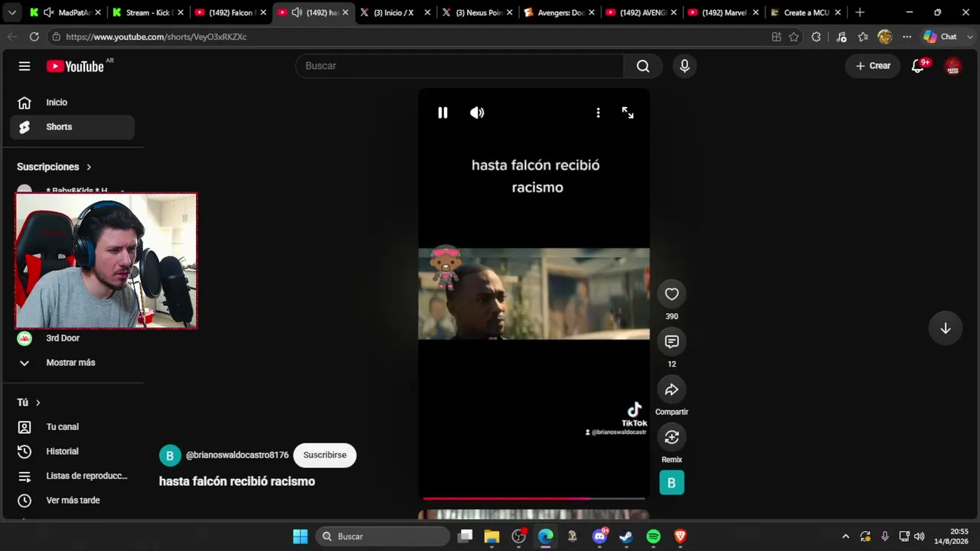Open the account avatar menu
Screen dimensions: 980x551
(x=952, y=66)
